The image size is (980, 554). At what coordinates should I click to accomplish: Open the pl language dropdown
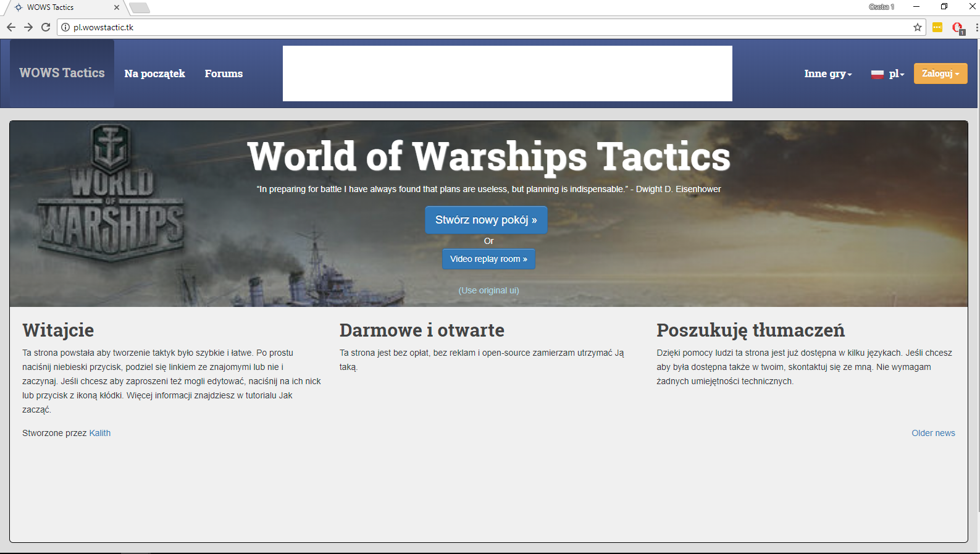click(x=888, y=73)
